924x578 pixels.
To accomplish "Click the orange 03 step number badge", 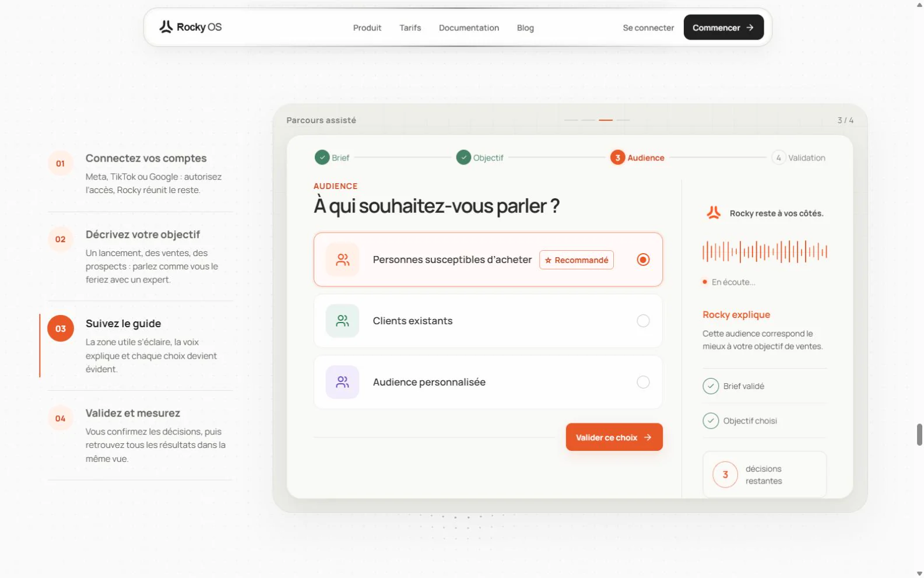I will point(61,328).
